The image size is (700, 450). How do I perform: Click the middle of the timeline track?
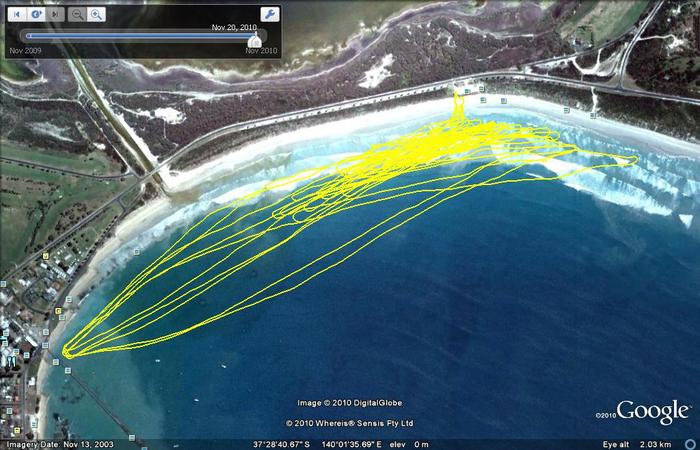pyautogui.click(x=140, y=36)
